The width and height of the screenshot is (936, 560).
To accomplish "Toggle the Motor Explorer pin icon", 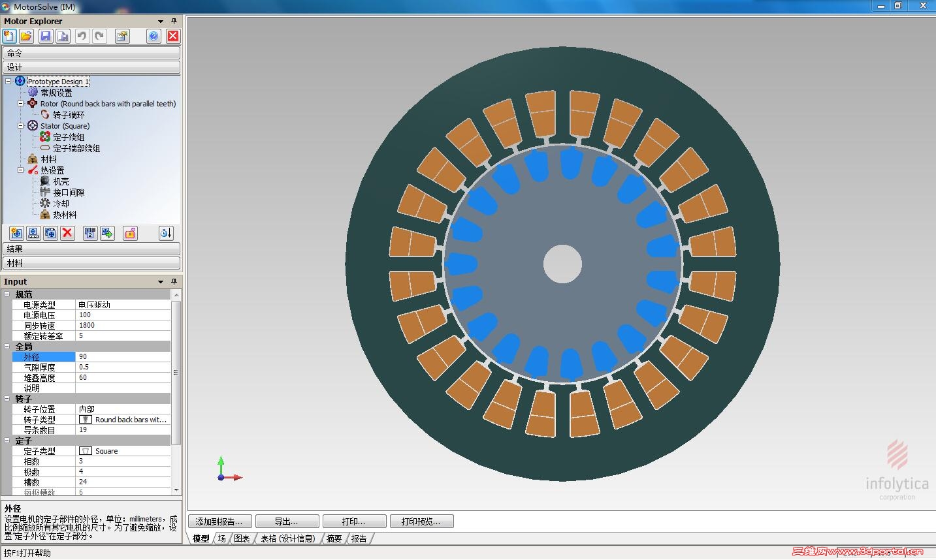I will pyautogui.click(x=174, y=22).
